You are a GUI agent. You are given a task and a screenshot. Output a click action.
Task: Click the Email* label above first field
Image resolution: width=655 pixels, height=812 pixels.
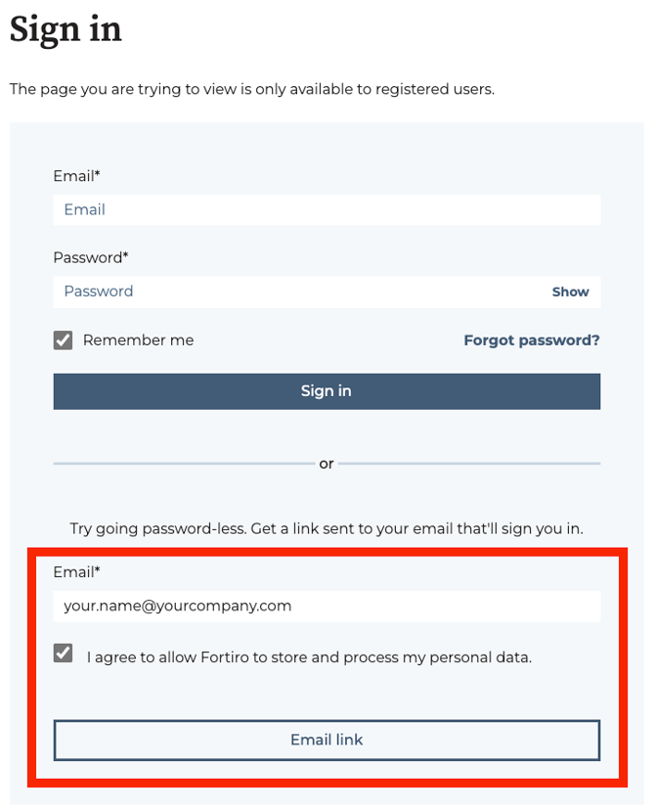(x=77, y=176)
